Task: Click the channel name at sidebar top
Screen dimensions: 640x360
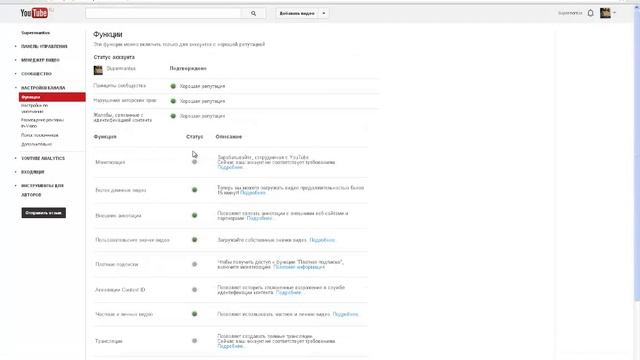Action: (x=36, y=33)
